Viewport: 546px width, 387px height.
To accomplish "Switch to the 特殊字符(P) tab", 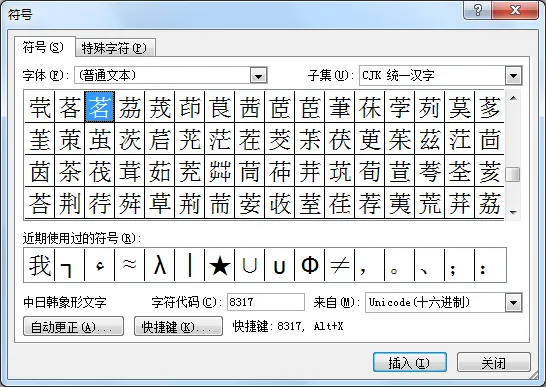I will [x=115, y=48].
